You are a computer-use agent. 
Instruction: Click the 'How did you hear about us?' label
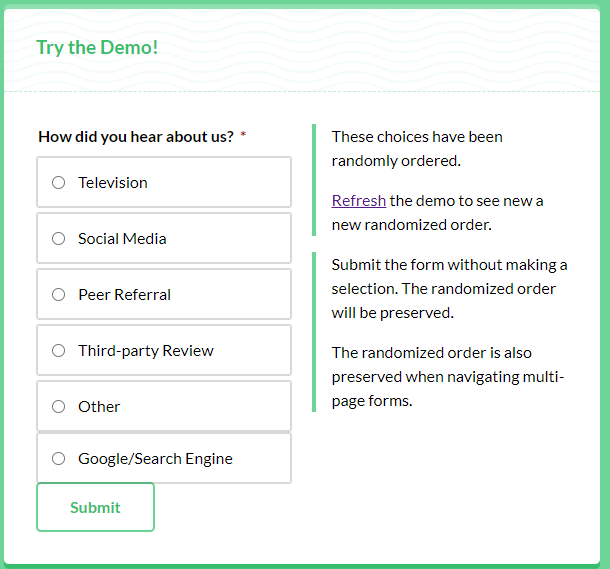coord(136,137)
